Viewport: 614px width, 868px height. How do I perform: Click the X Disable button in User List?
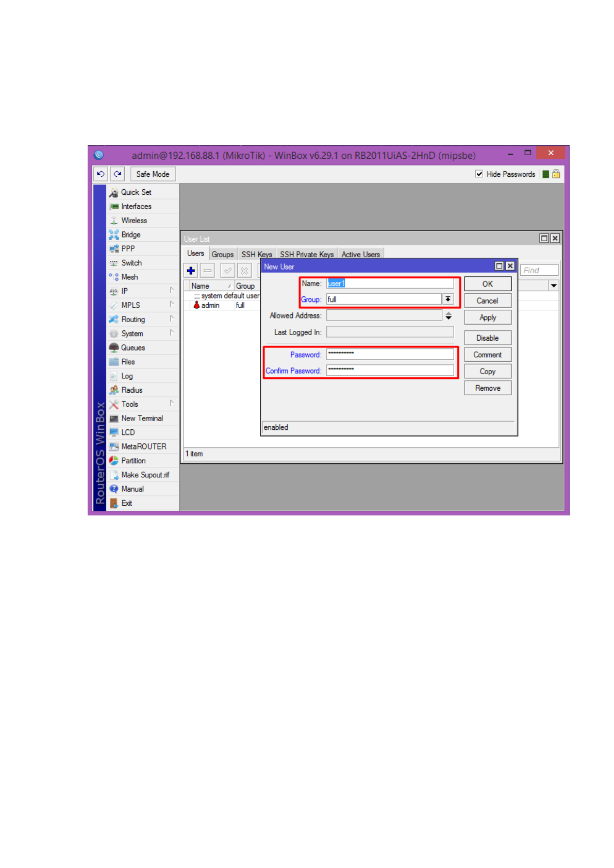[244, 271]
